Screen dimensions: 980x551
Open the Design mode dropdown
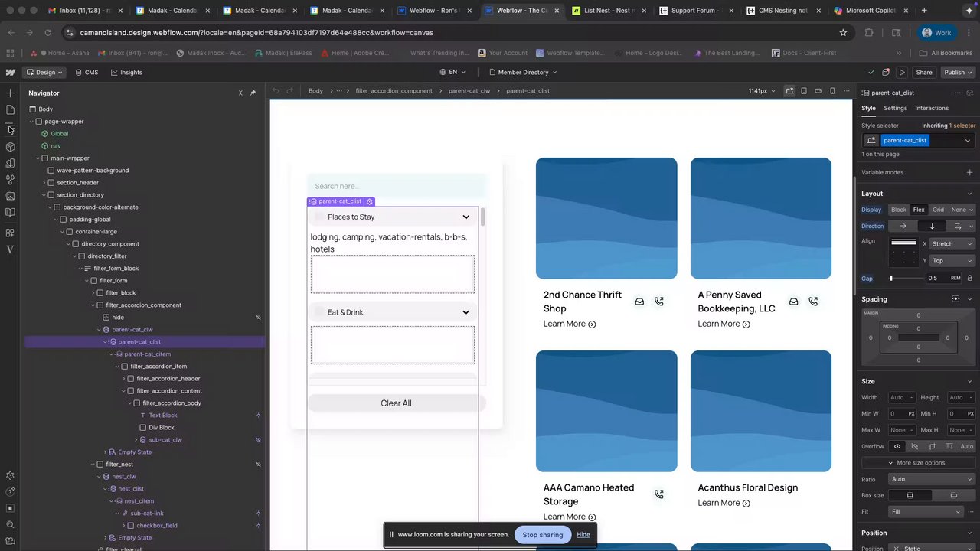[x=44, y=73]
